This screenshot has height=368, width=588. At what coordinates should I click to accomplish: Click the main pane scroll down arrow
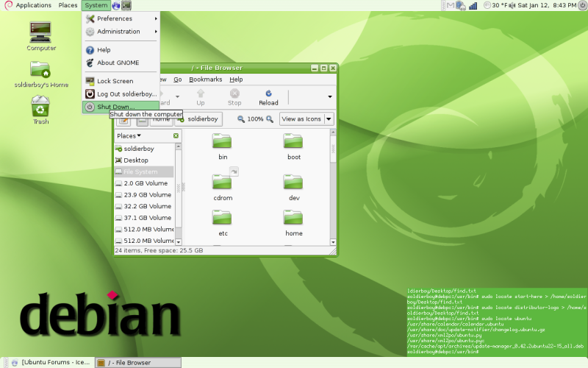pos(333,242)
